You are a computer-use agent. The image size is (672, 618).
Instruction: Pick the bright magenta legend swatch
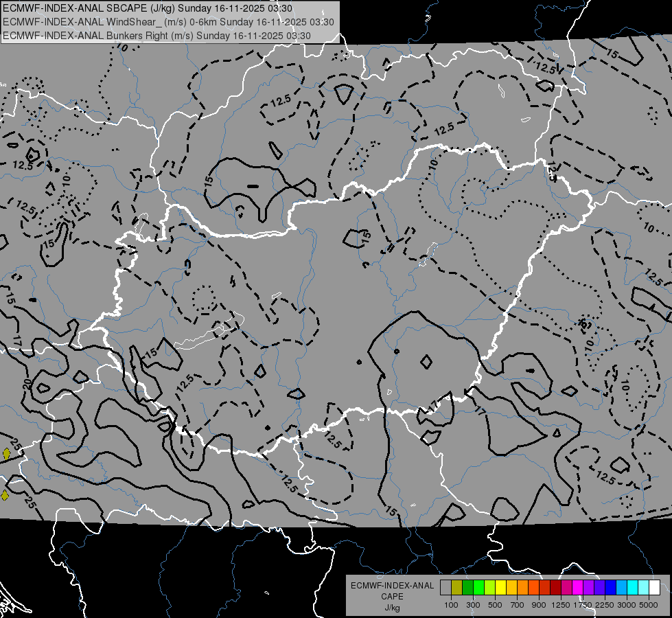coord(578,588)
